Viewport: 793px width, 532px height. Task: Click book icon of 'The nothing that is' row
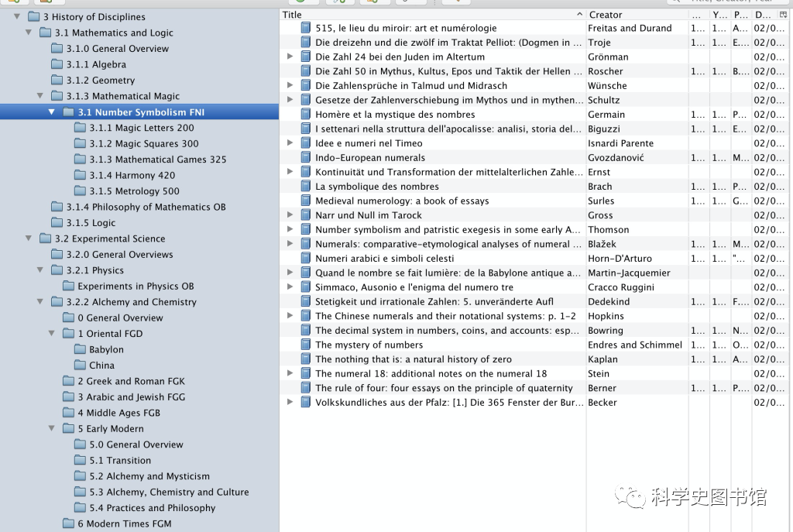click(x=305, y=359)
